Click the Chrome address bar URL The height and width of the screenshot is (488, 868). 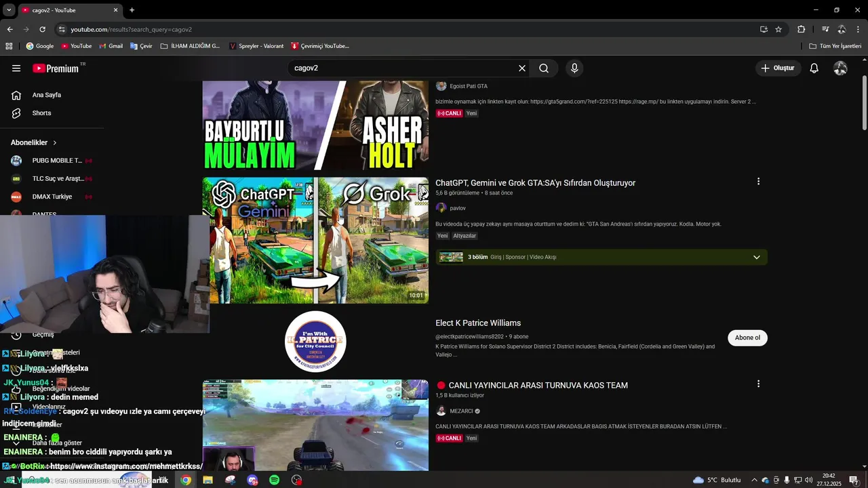click(x=132, y=29)
